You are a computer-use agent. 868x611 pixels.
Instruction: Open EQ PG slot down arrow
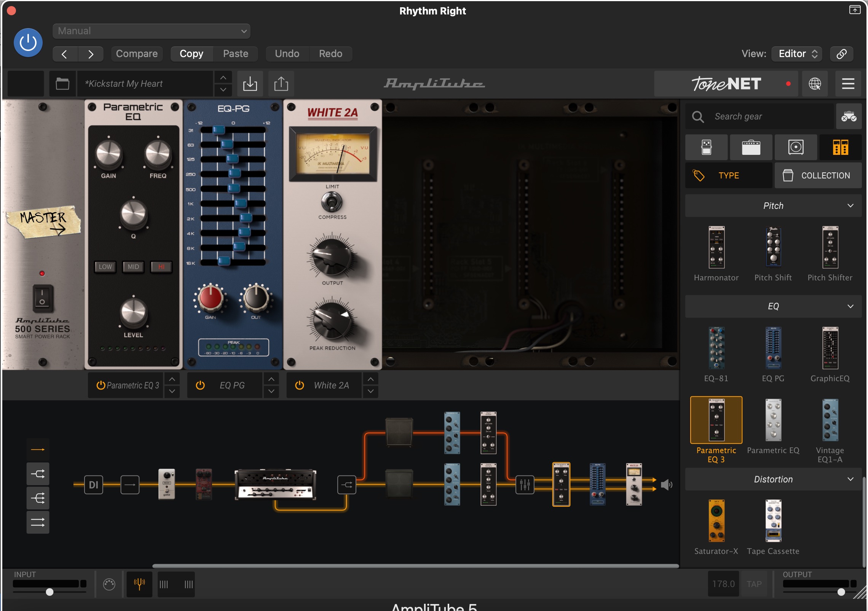(271, 391)
